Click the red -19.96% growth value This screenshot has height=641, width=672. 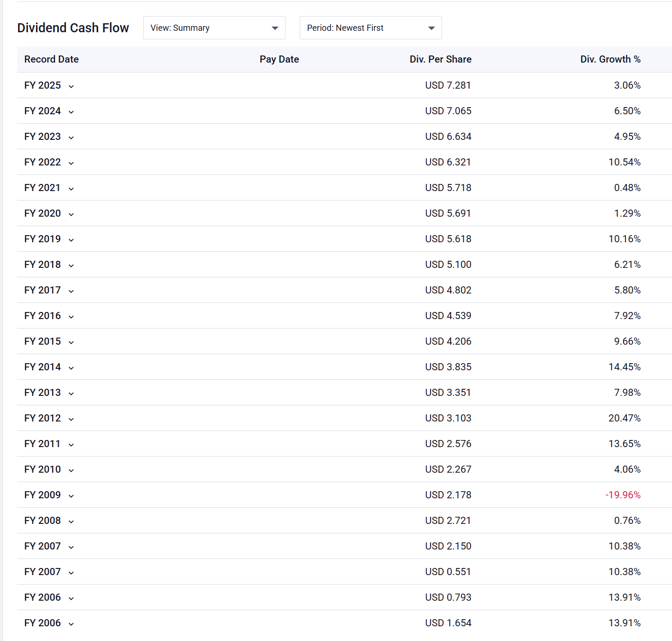(x=623, y=495)
